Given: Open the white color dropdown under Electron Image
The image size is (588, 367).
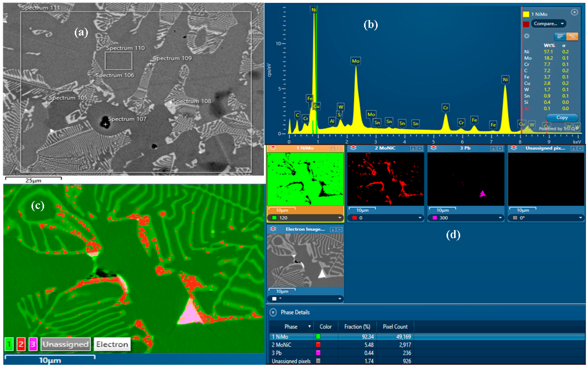Looking at the screenshot, I should [305, 299].
